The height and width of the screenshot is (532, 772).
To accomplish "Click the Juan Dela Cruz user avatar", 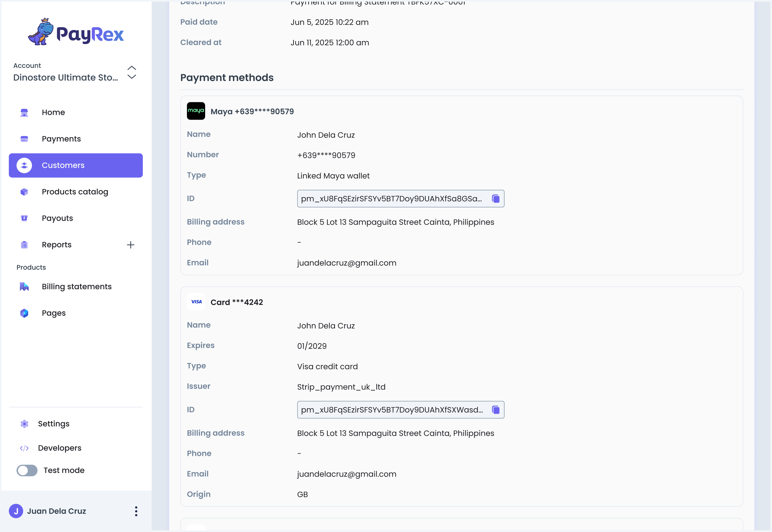I will coord(16,511).
